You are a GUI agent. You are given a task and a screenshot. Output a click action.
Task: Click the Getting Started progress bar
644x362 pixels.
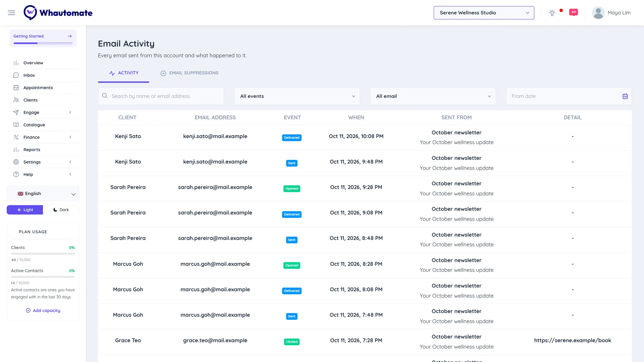click(43, 43)
